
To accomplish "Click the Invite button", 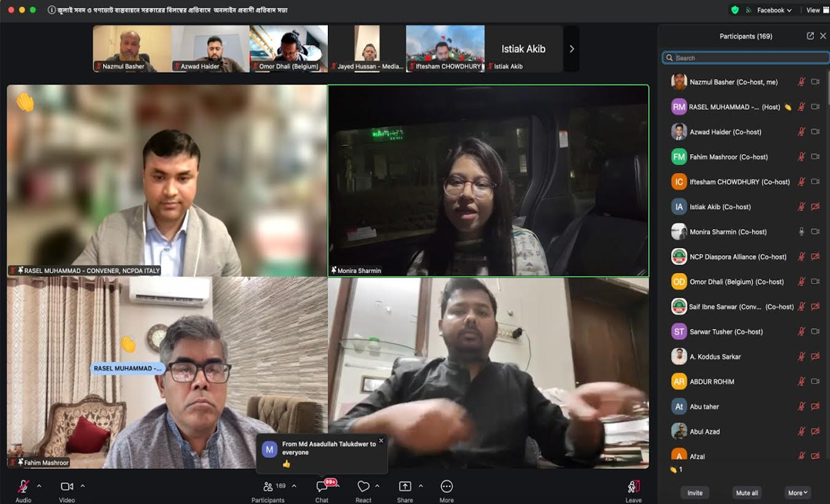I will [x=695, y=493].
